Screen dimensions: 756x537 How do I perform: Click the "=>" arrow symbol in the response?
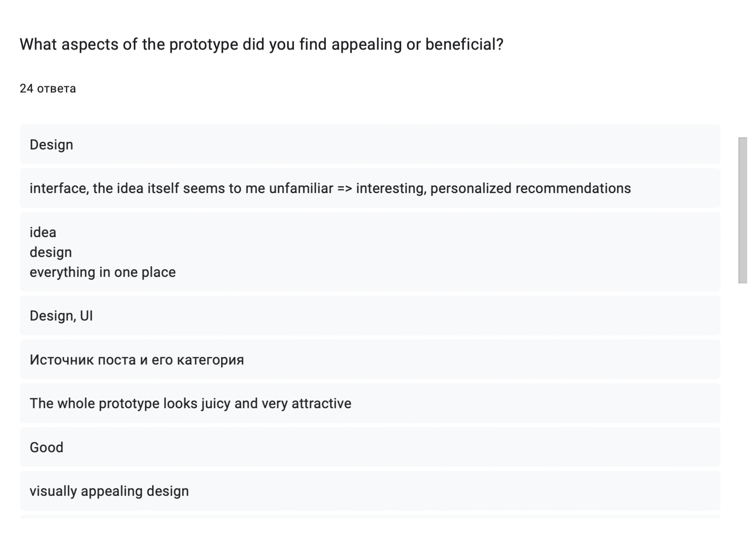click(x=345, y=188)
